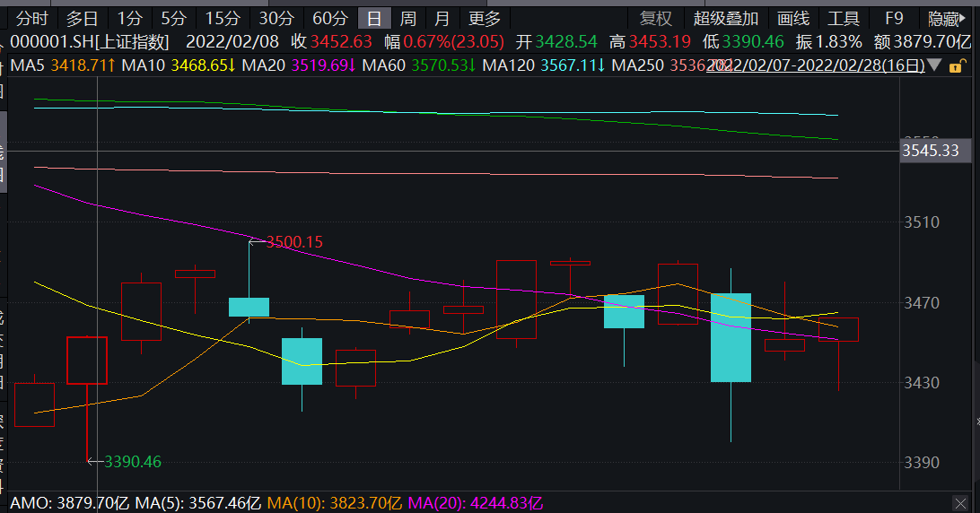Click the 2022/02/07-2022/02/28 date range link
The height and width of the screenshot is (513, 980).
[x=816, y=65]
